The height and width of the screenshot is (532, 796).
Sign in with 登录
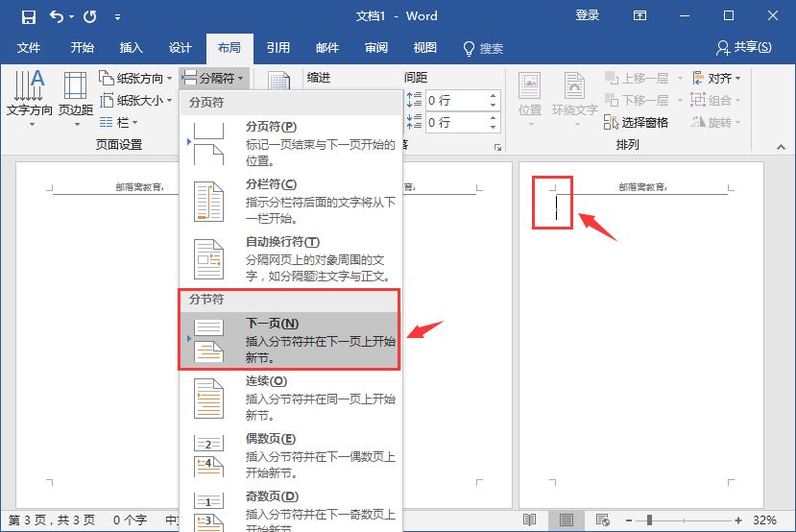point(588,15)
